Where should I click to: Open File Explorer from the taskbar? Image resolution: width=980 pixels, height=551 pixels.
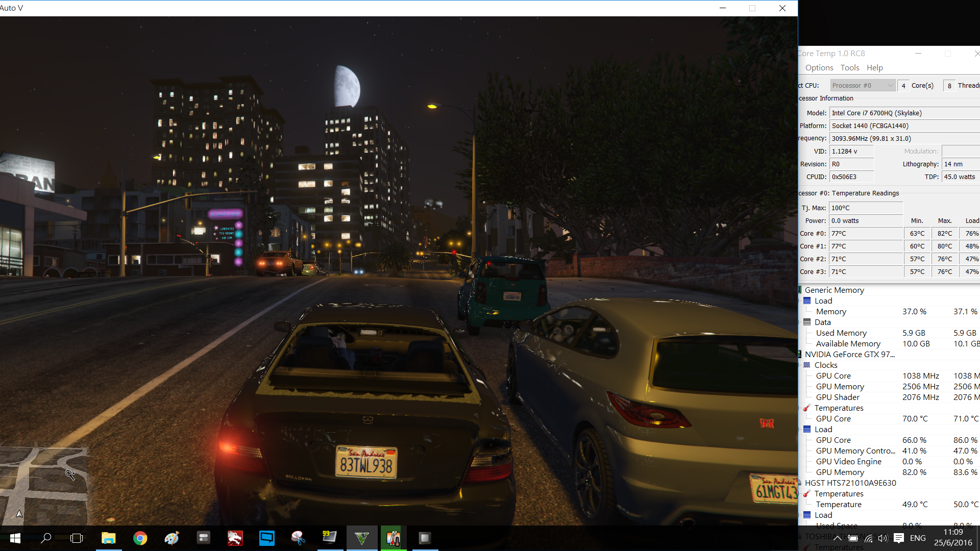coord(108,538)
